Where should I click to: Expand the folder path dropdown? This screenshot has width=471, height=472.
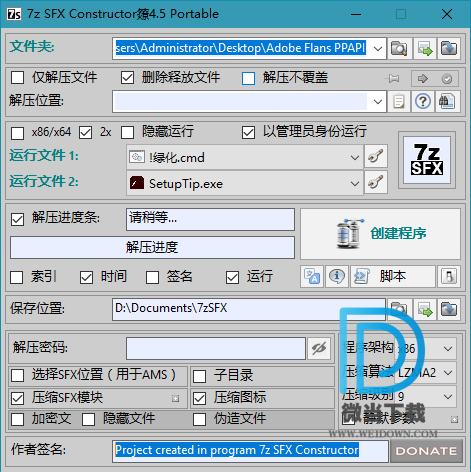click(378, 49)
